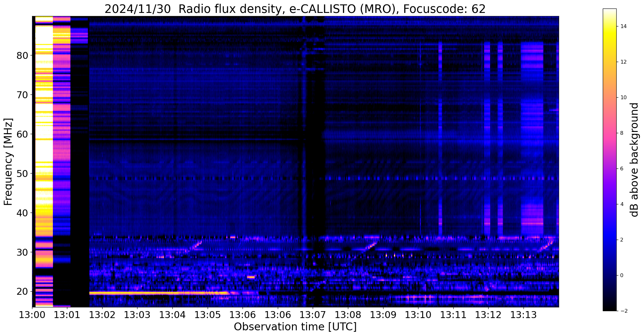This screenshot has width=644, height=336.
Task: Click the "Observation time [UTC]" x-axis label
Action: coord(295,327)
